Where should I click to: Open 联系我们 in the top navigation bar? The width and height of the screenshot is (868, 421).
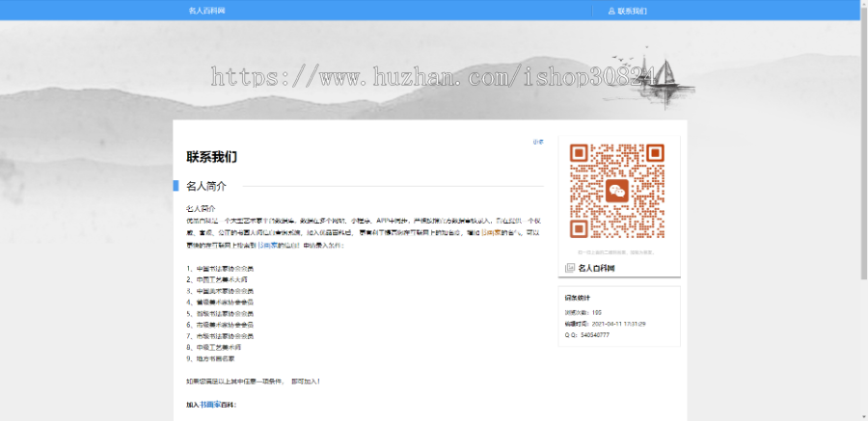[632, 11]
